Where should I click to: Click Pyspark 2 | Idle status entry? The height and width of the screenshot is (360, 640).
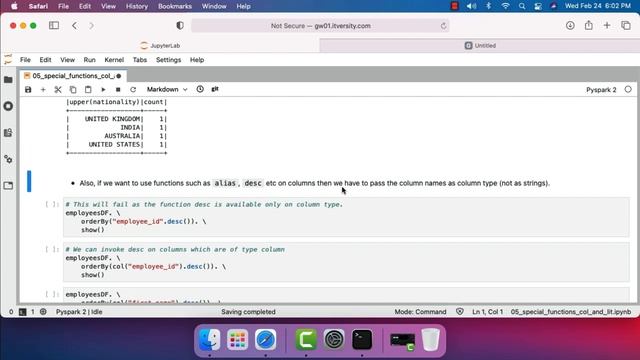[x=79, y=312]
